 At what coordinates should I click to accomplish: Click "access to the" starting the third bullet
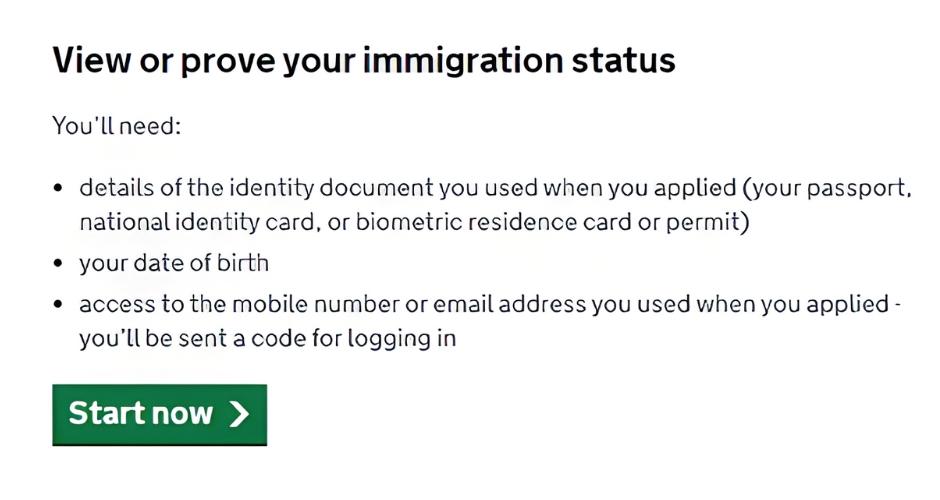coord(152,304)
